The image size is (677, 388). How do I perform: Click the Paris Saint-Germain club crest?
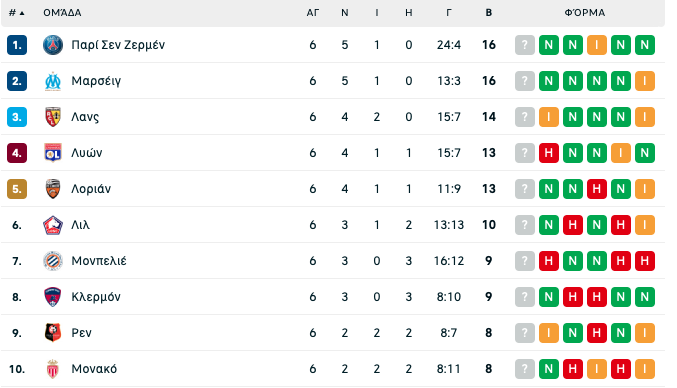pyautogui.click(x=53, y=45)
